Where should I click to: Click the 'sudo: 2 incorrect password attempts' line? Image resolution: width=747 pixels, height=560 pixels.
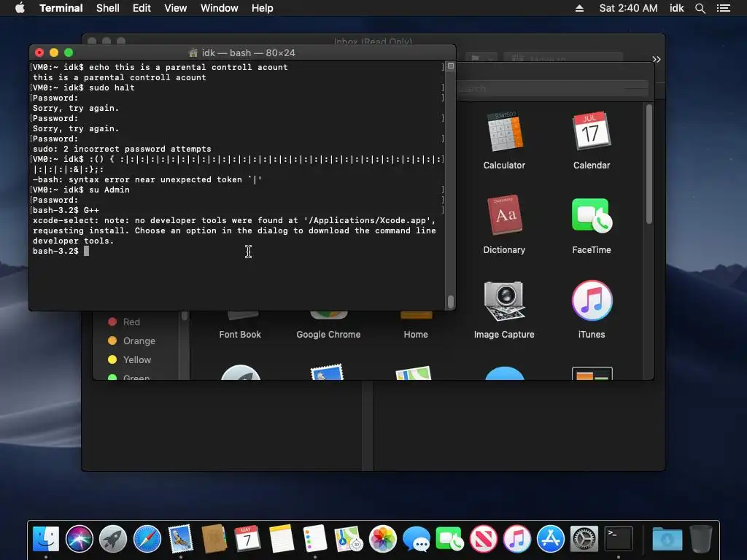[x=122, y=149]
